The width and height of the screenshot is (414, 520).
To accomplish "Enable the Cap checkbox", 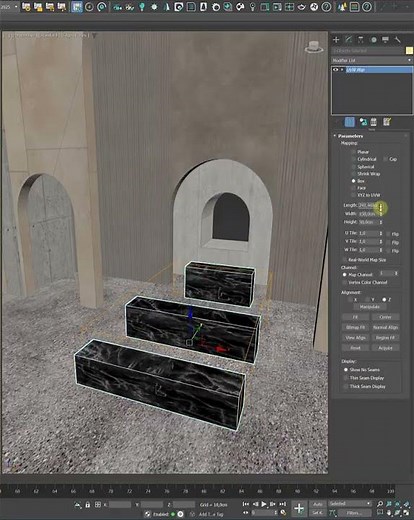I will tap(385, 159).
